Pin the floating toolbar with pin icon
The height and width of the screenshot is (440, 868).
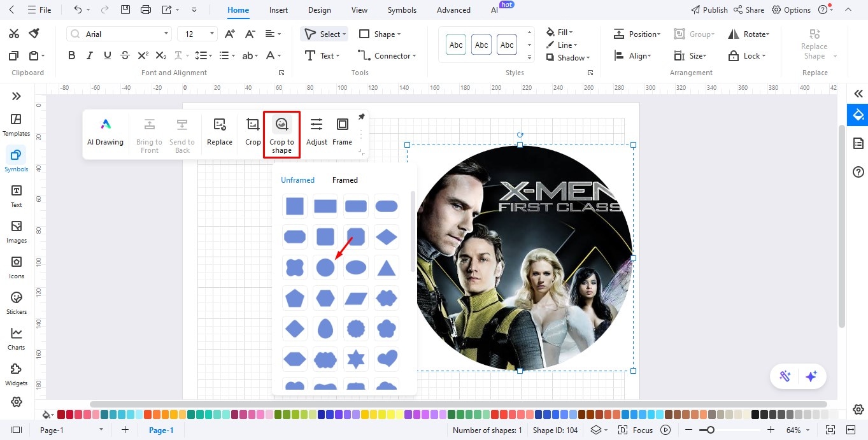click(x=362, y=117)
